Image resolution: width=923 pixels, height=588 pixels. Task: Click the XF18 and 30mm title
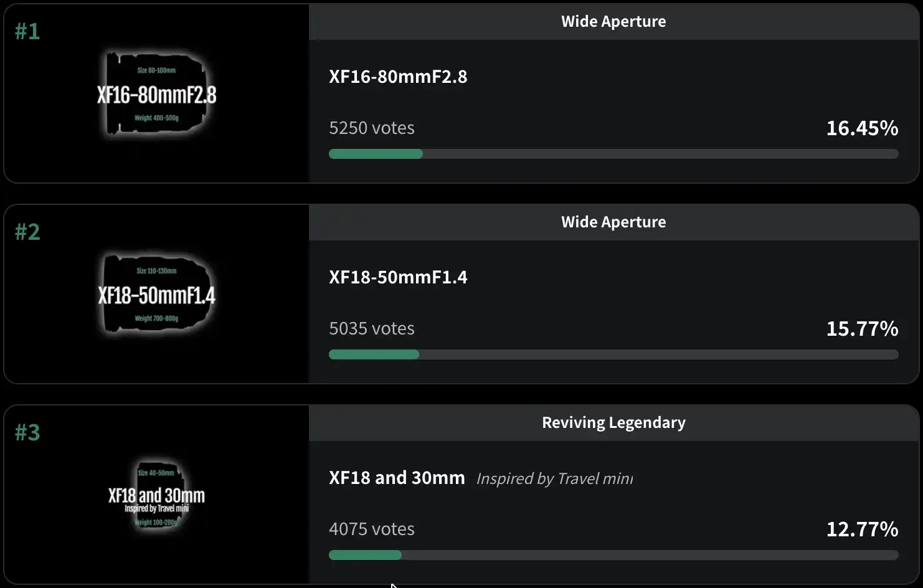(397, 478)
